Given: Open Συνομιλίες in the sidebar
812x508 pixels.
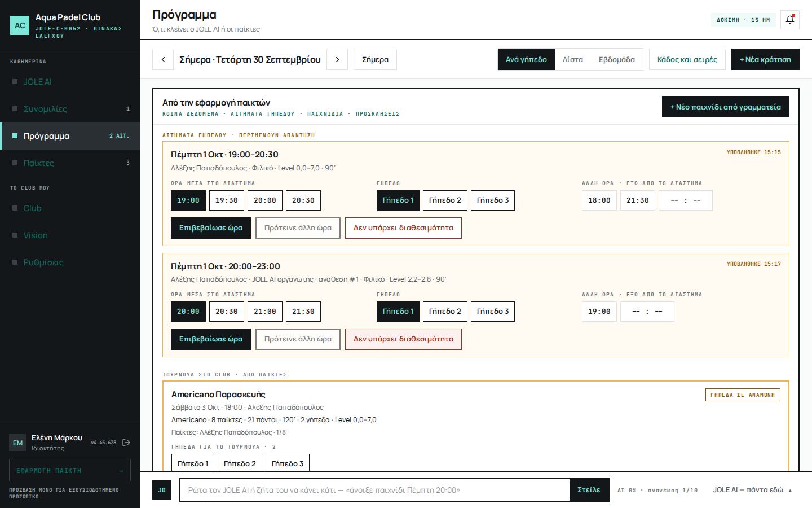Looking at the screenshot, I should point(69,109).
